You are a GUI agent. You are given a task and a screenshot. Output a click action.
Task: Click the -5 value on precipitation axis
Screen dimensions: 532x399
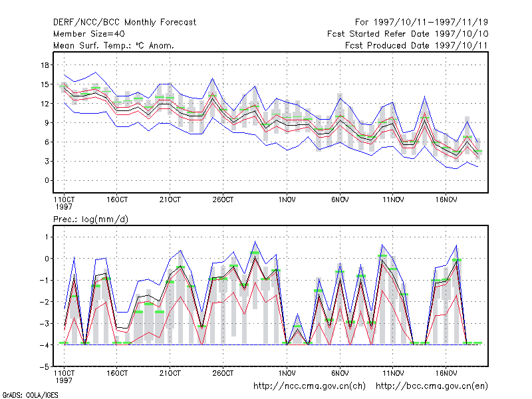tap(45, 367)
